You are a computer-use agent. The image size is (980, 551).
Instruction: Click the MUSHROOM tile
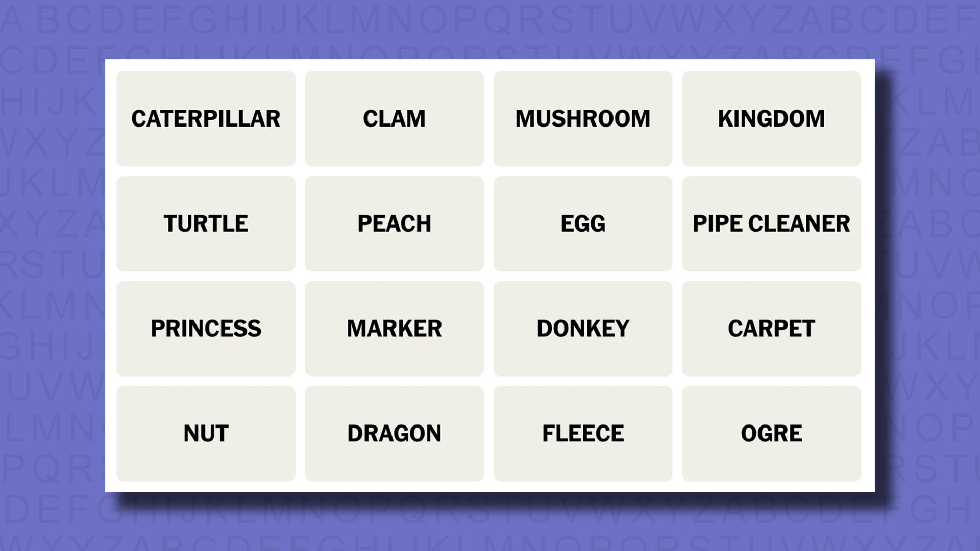click(x=582, y=118)
